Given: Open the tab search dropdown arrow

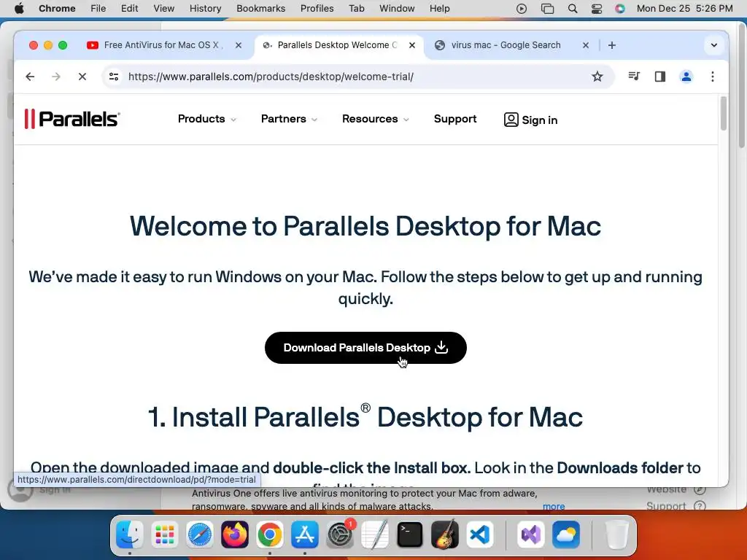Looking at the screenshot, I should click(x=713, y=45).
